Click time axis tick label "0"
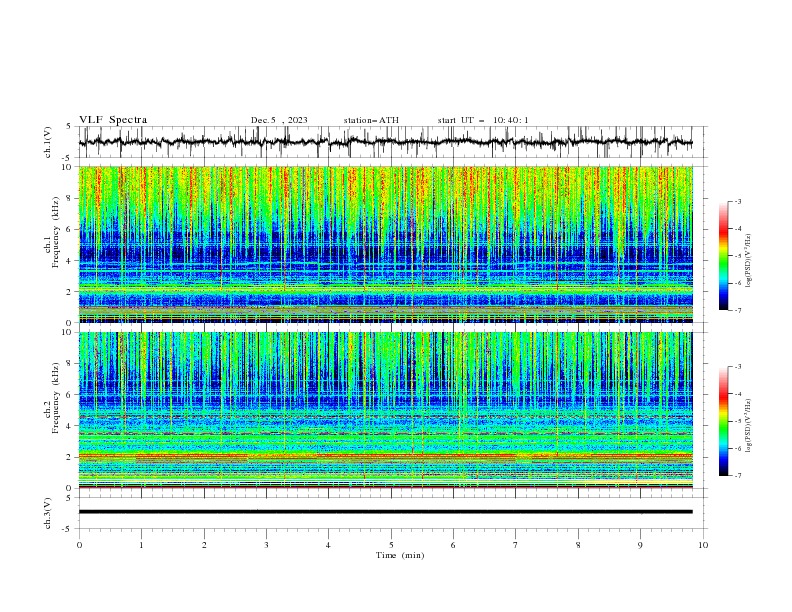 [x=79, y=545]
